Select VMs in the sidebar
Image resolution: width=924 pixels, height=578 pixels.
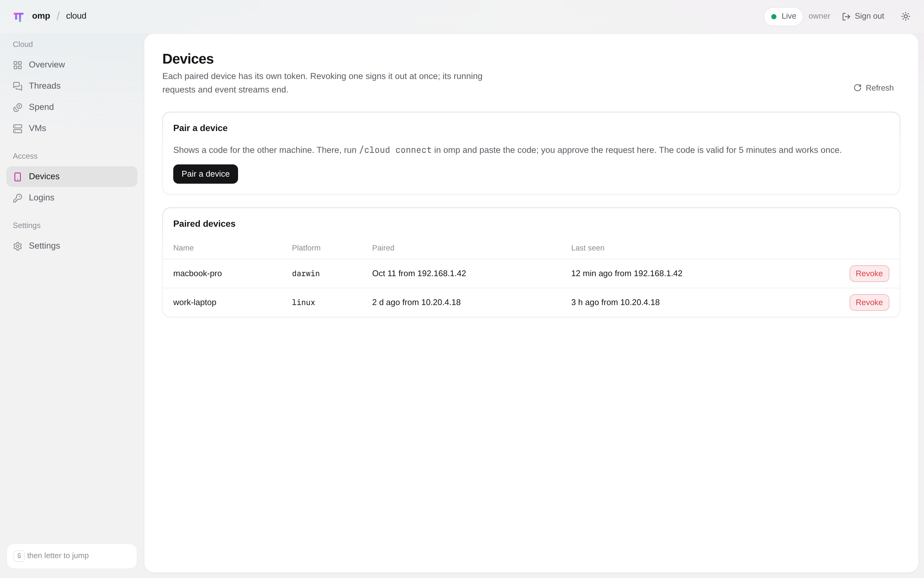38,128
